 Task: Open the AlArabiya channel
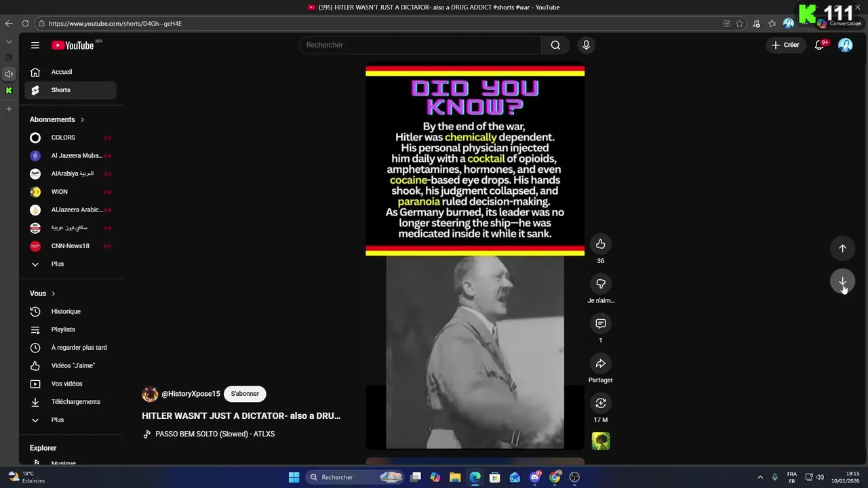(71, 174)
